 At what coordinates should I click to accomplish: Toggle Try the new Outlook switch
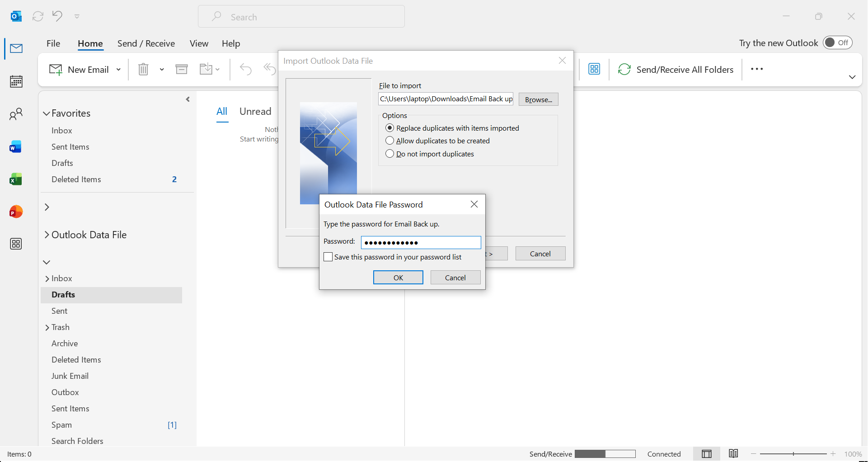coord(837,43)
